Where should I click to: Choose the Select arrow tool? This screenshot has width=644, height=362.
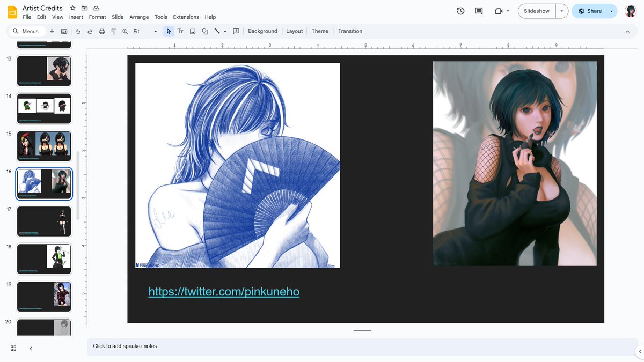click(x=169, y=31)
